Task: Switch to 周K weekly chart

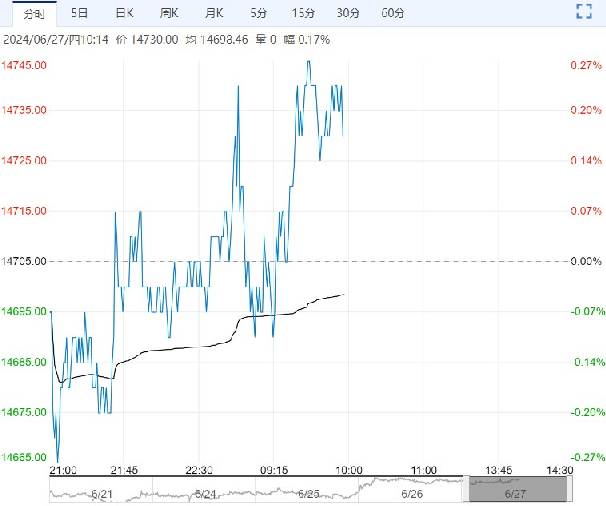Action: point(169,13)
